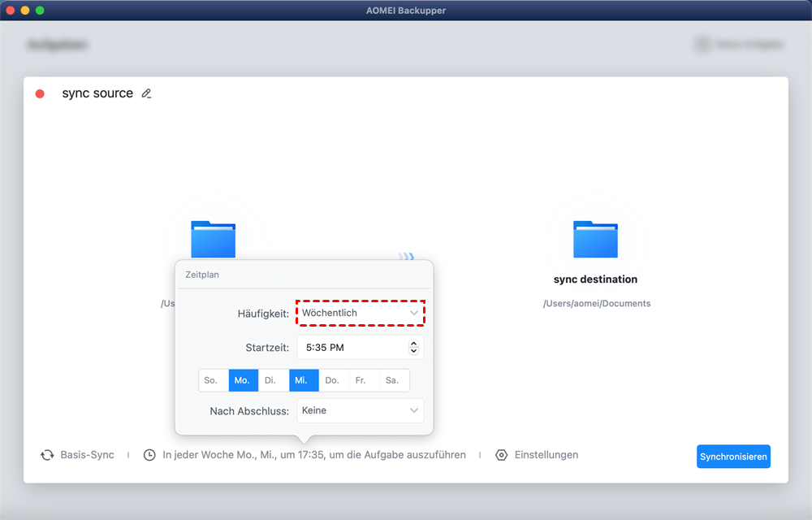Click the Basis-Sync circular arrows icon

47,455
